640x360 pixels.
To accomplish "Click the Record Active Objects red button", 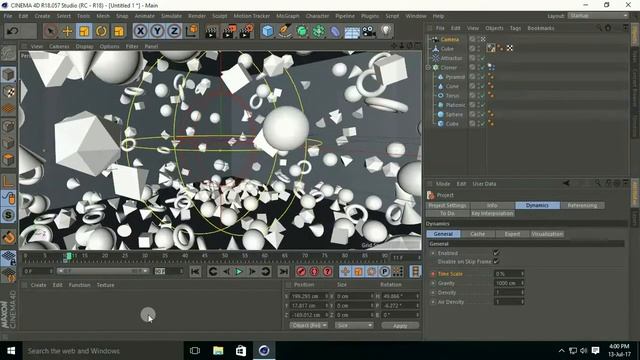I will (301, 271).
